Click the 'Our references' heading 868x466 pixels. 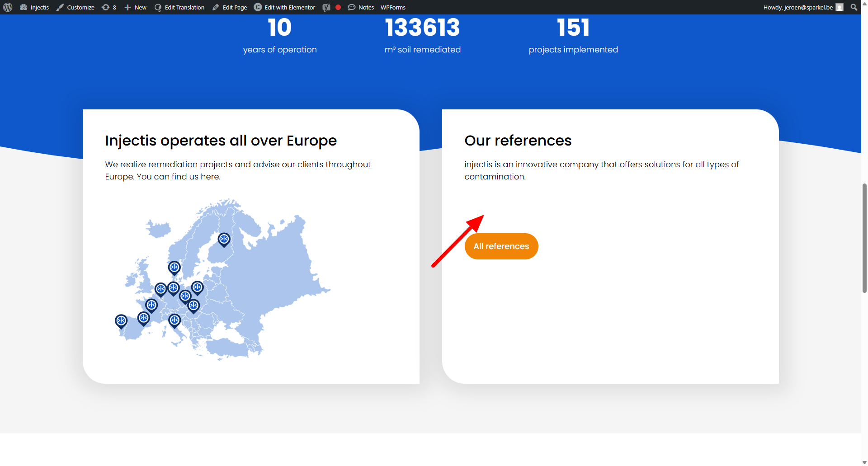click(x=518, y=141)
